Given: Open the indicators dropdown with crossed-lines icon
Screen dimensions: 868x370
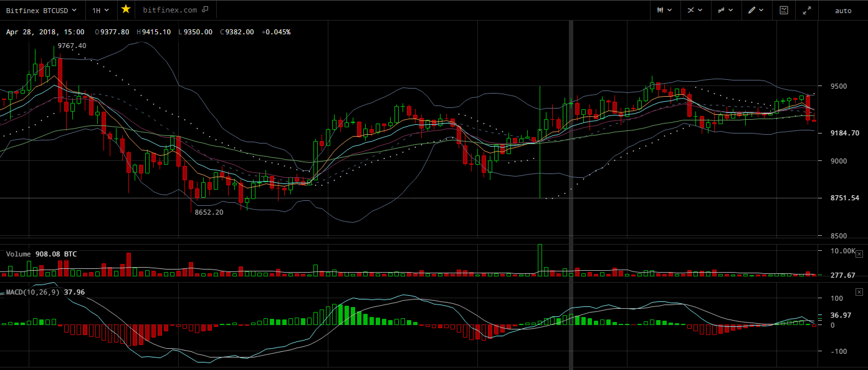Looking at the screenshot, I should (695, 10).
